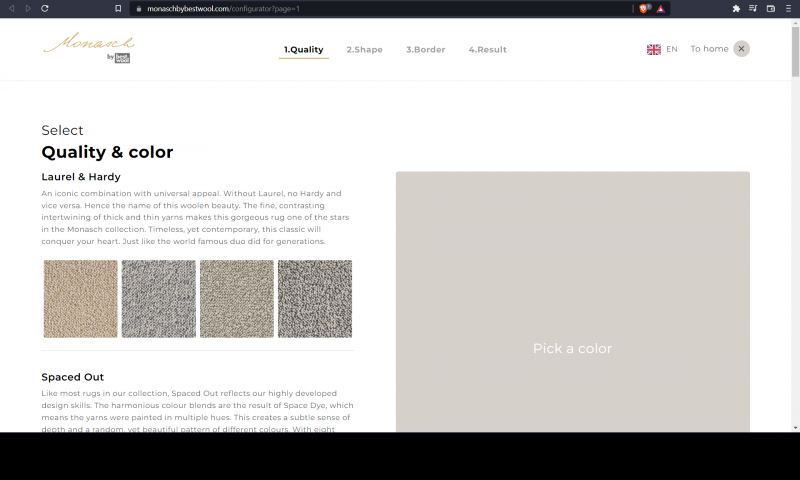Click the browser back arrow
Screen dimensions: 800x480
(12, 8)
